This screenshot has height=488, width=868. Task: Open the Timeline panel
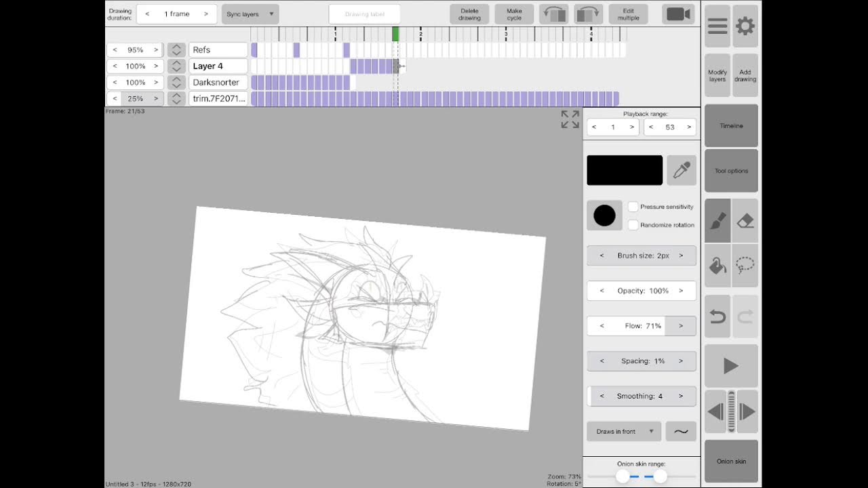point(731,126)
